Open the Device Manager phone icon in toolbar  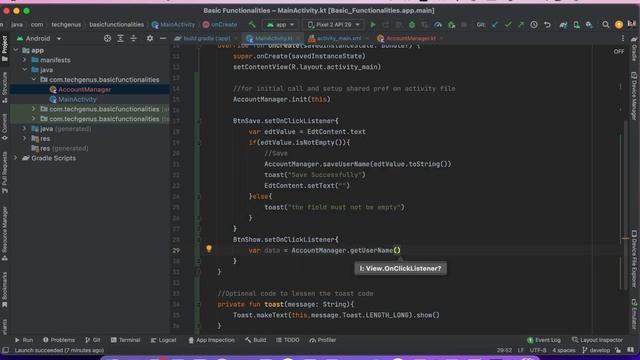point(576,25)
